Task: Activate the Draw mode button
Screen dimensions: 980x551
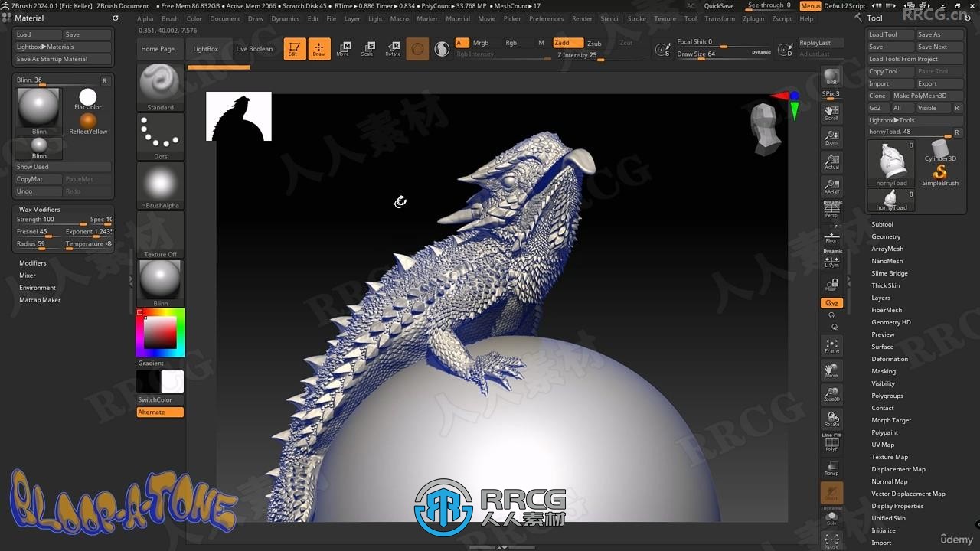Action: pos(319,49)
